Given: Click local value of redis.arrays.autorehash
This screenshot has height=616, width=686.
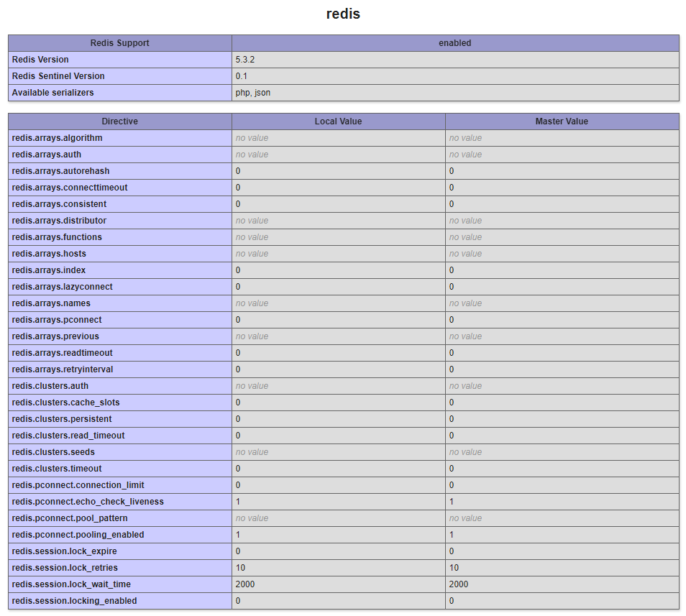Looking at the screenshot, I should point(238,171).
